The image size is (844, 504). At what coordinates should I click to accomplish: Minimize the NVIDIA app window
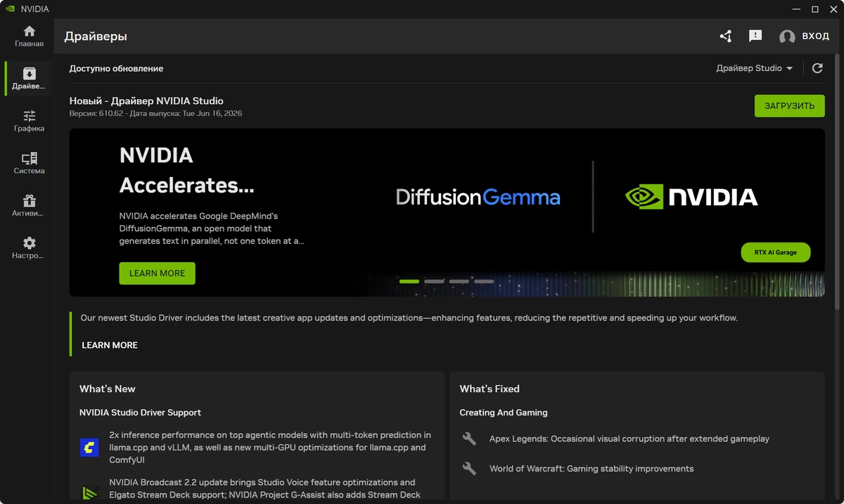796,9
